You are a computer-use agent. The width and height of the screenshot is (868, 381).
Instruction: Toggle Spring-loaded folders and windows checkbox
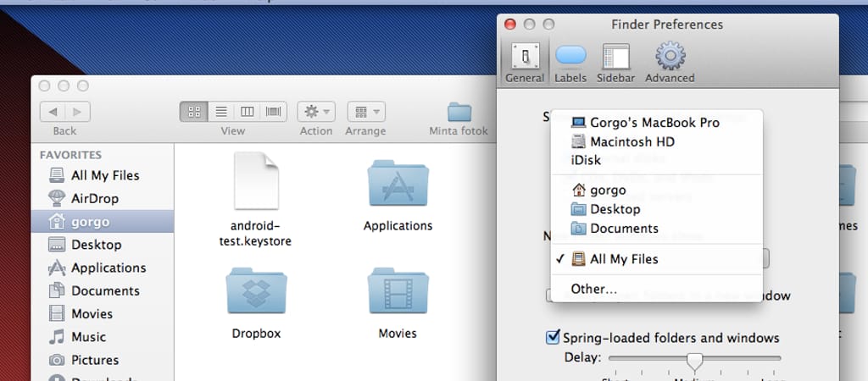click(x=552, y=338)
